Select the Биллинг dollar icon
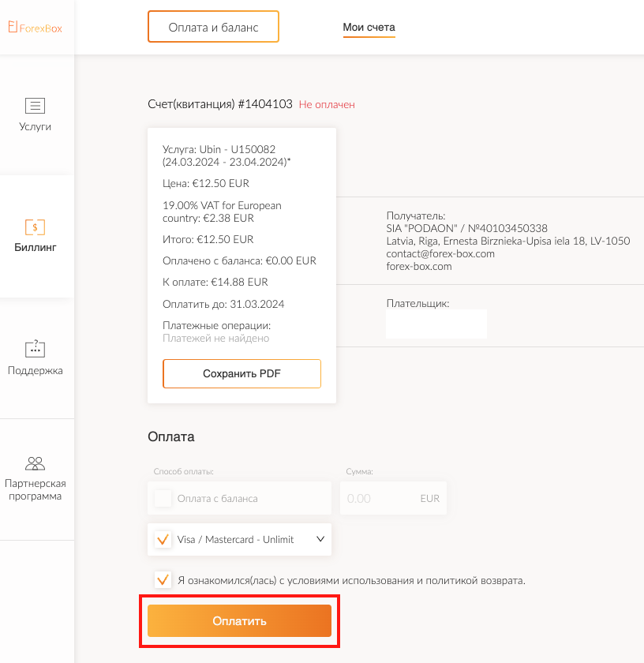Image resolution: width=644 pixels, height=663 pixels. click(35, 227)
